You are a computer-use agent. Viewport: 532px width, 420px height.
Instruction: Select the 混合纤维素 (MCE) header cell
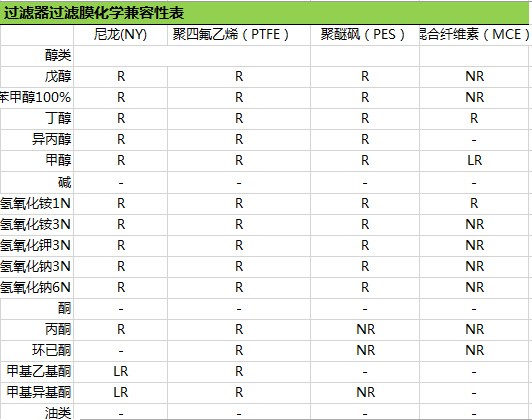coord(474,35)
